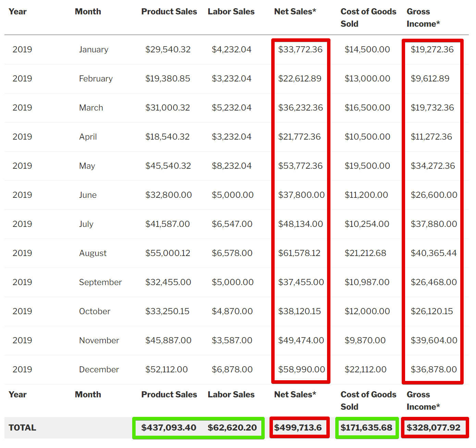Image resolution: width=476 pixels, height=448 pixels.
Task: Select the September month cell
Action: point(100,282)
